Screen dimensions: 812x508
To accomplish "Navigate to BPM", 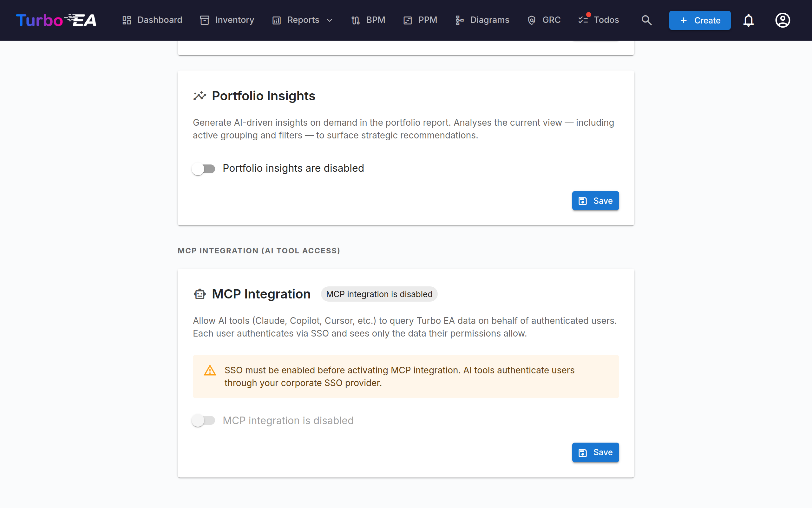I will pos(368,20).
